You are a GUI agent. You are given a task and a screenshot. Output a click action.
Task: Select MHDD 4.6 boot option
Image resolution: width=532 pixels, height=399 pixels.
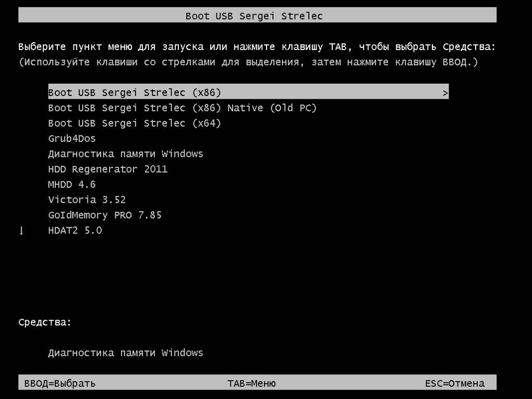[x=72, y=184]
